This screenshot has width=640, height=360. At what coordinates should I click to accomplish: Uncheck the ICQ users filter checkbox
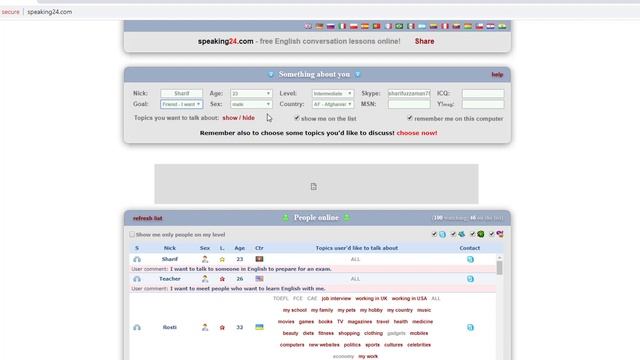click(x=472, y=234)
